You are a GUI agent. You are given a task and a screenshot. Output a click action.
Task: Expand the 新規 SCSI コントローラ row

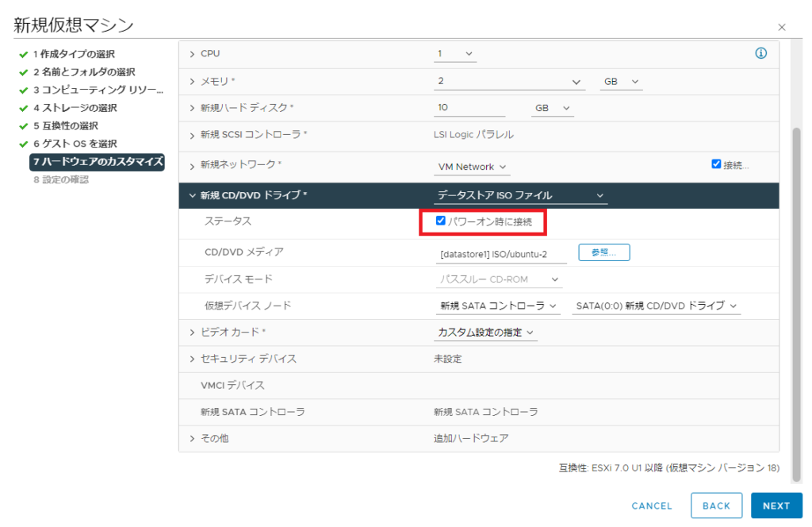pos(192,135)
